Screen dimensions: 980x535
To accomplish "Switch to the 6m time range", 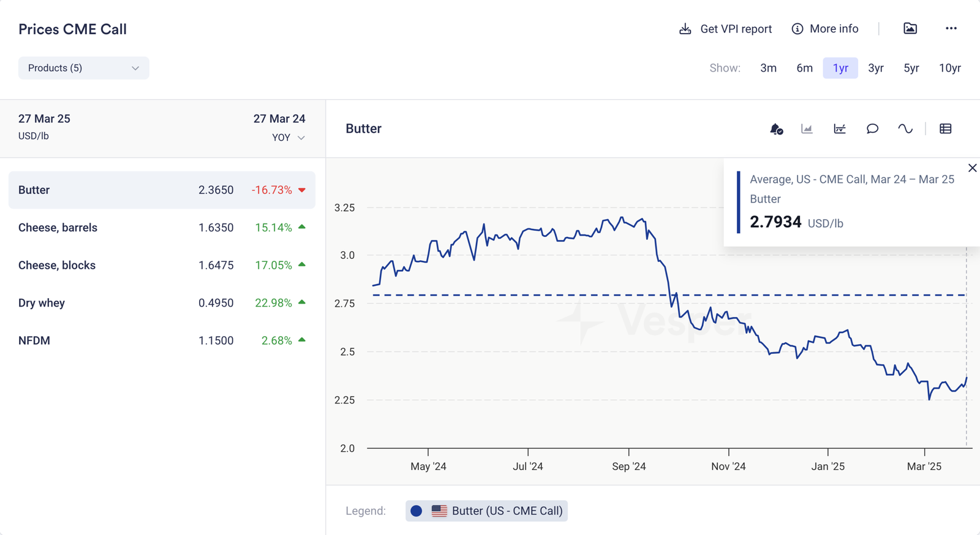I will point(804,68).
